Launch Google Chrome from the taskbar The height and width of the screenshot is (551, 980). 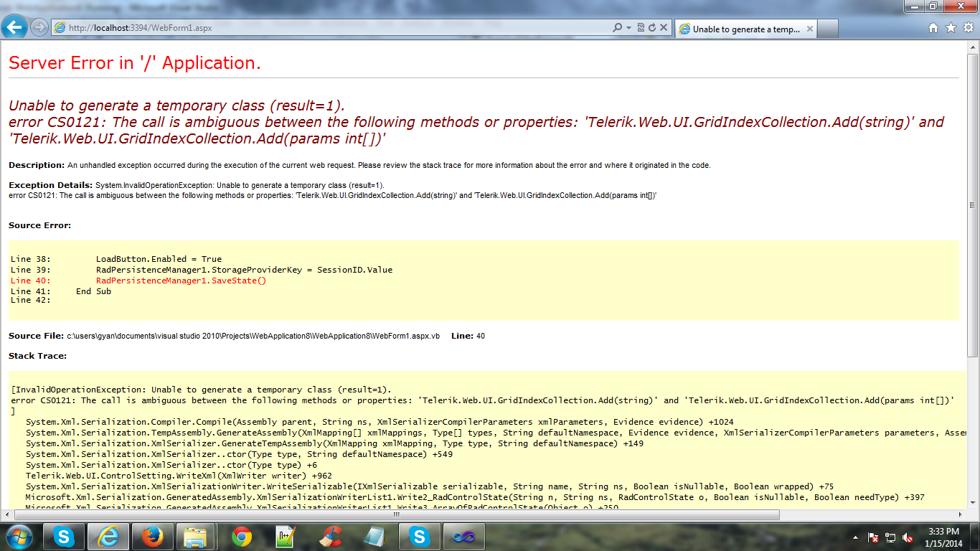pos(241,537)
